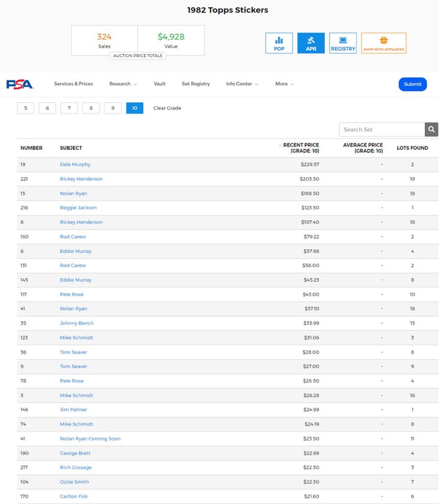Open Nolan Ryan Coming Soon link
The height and width of the screenshot is (504, 439).
[x=90, y=438]
